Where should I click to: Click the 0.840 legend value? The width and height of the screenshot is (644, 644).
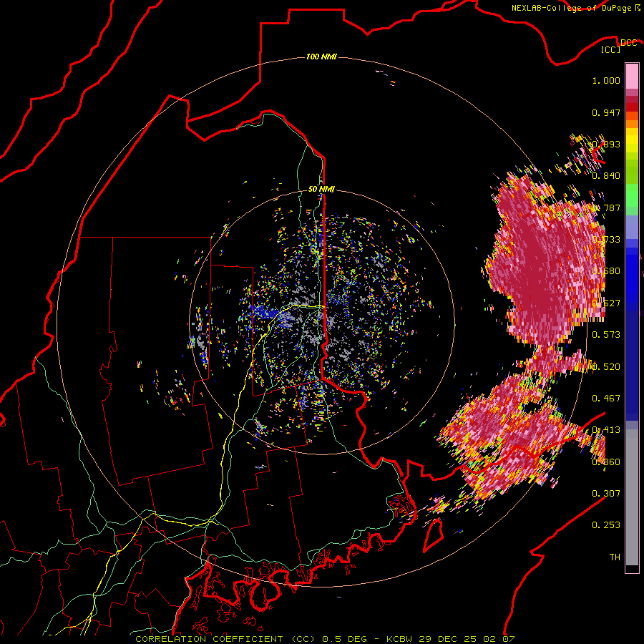606,176
